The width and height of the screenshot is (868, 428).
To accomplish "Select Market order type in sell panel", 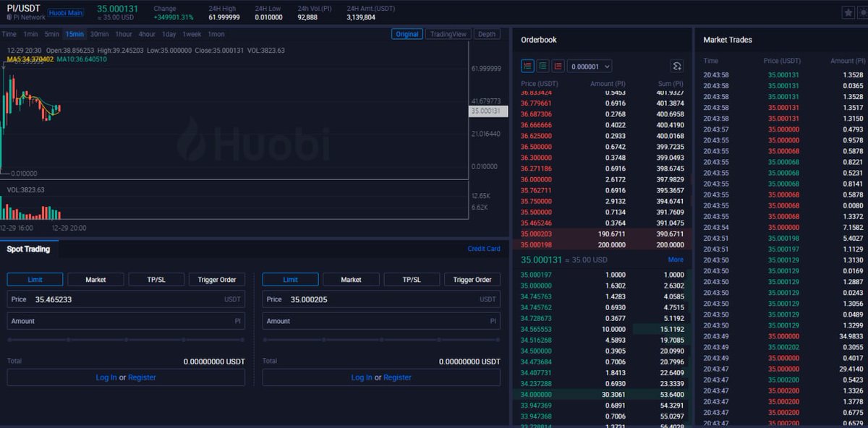I will click(x=351, y=279).
